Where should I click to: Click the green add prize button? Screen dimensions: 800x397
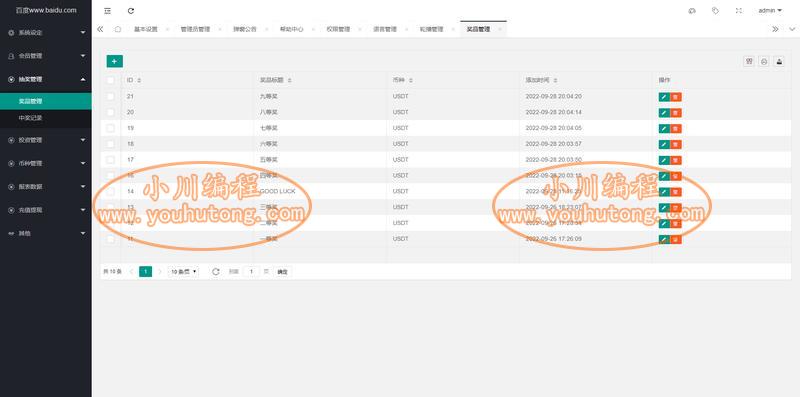[114, 61]
